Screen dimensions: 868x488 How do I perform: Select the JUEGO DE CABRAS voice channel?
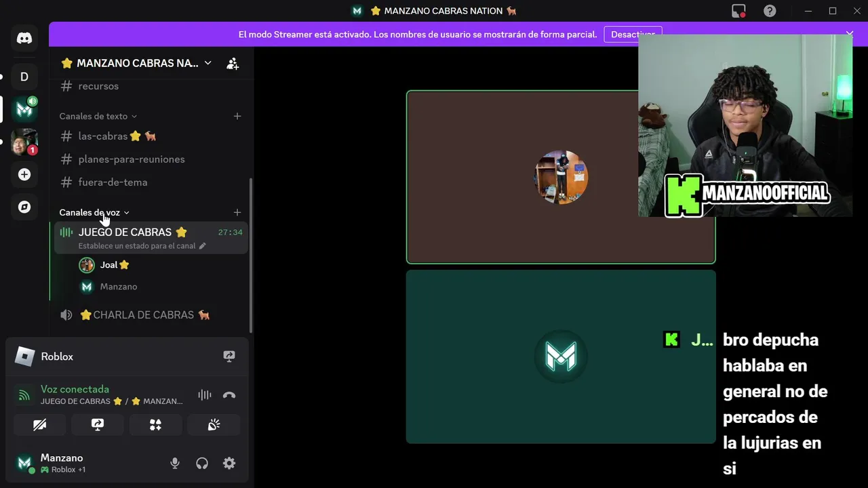coord(151,238)
